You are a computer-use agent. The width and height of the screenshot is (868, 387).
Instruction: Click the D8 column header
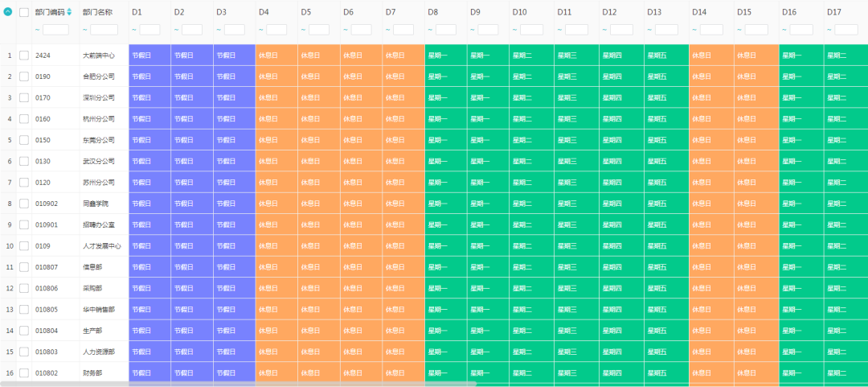433,12
